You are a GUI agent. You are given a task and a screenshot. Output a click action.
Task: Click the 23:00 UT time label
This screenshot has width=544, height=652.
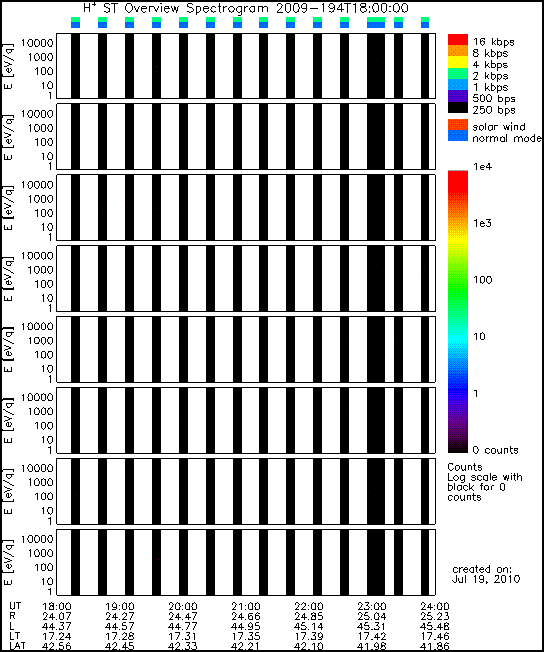pyautogui.click(x=372, y=607)
